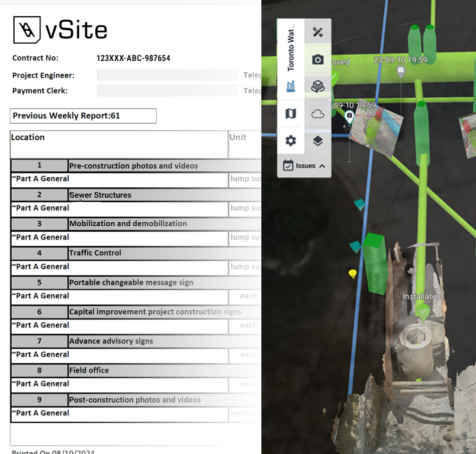Switch to the folded map view icon
This screenshot has width=476, height=454.
291,114
